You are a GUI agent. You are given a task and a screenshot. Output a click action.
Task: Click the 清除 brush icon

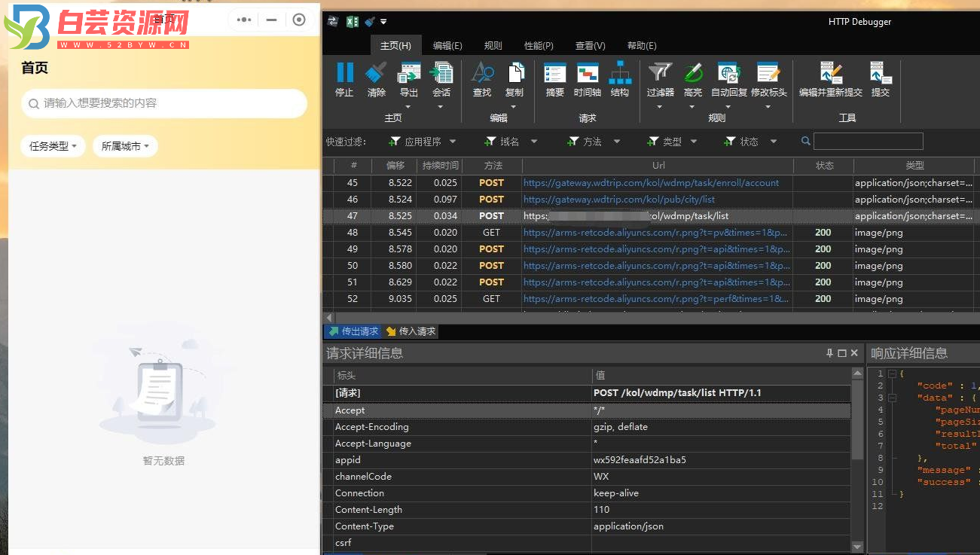coord(376,72)
